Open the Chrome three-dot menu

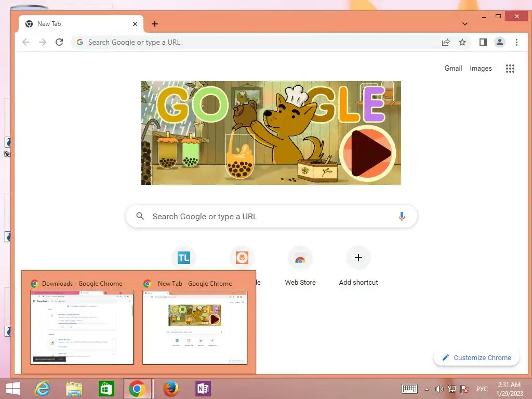516,43
